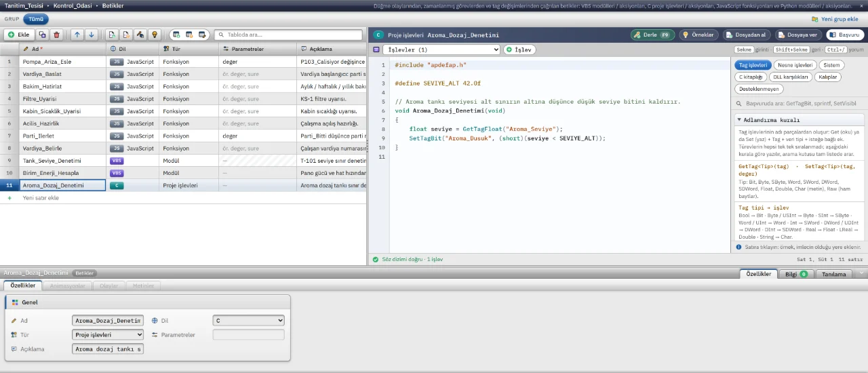Open the Örnekler examples button

pos(698,35)
